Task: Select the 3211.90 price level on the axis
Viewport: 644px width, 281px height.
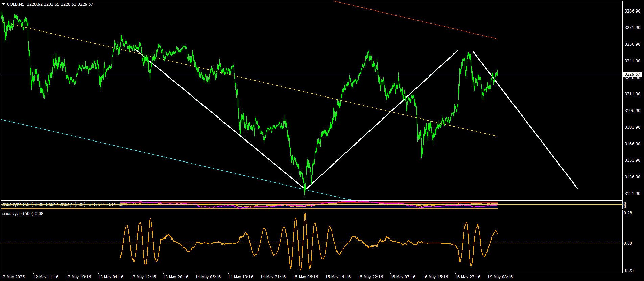Action: pyautogui.click(x=632, y=94)
